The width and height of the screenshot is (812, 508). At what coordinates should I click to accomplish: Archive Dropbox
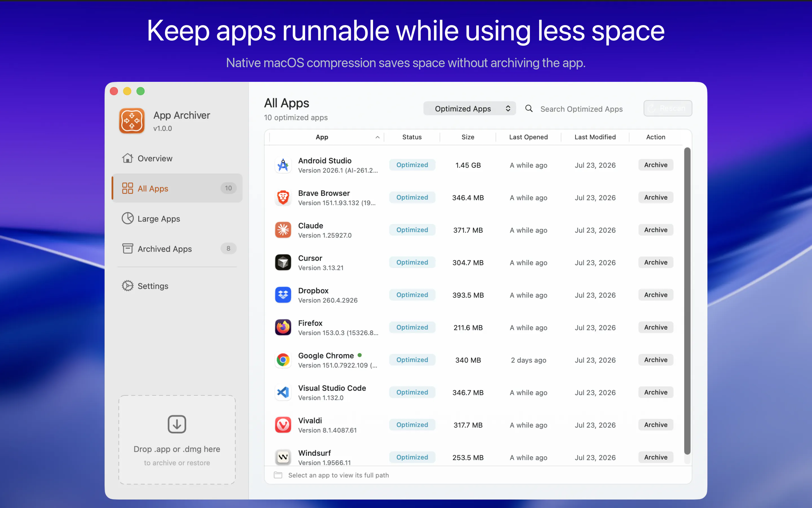[656, 295]
